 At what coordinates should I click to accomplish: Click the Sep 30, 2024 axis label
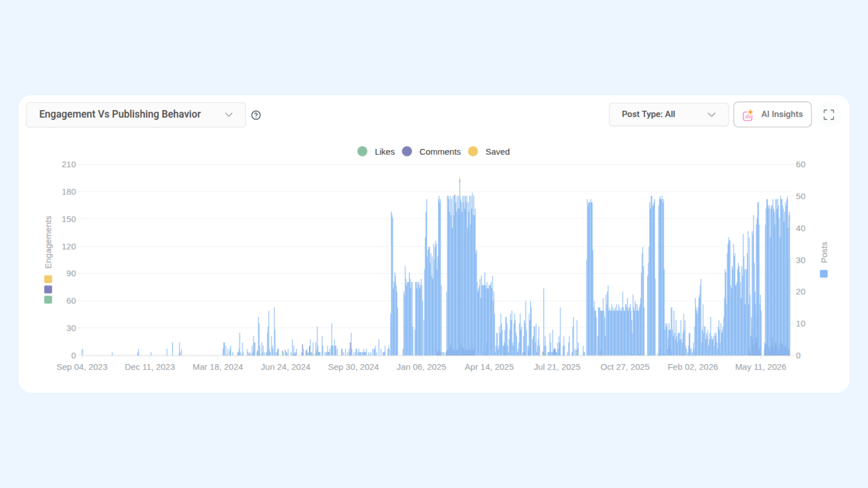tap(353, 367)
